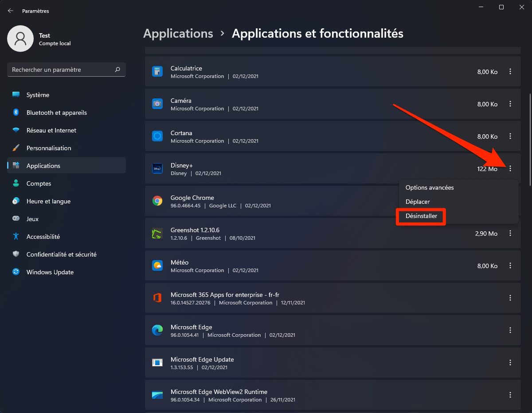Open three-dot menu for Edge WebView2 Runtime

[x=510, y=395]
